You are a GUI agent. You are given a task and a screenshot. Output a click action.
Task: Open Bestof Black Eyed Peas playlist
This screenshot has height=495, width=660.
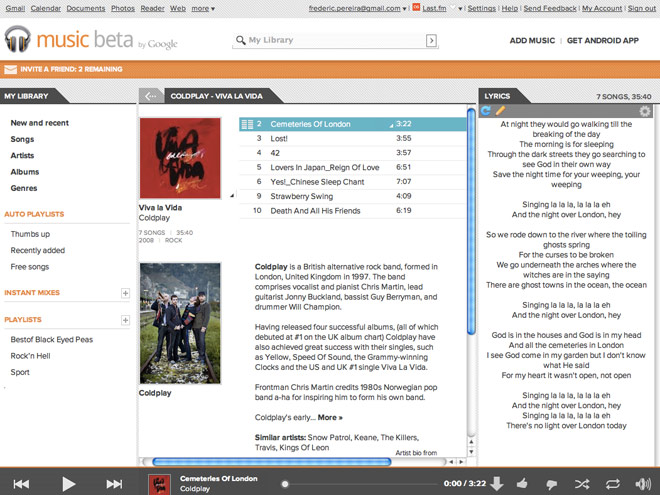(x=52, y=340)
